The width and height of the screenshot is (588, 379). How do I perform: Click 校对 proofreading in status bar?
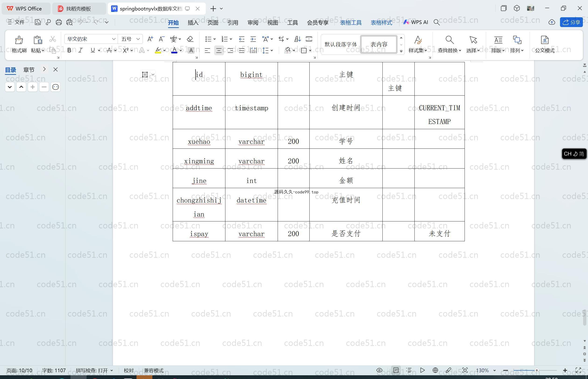tap(129, 370)
